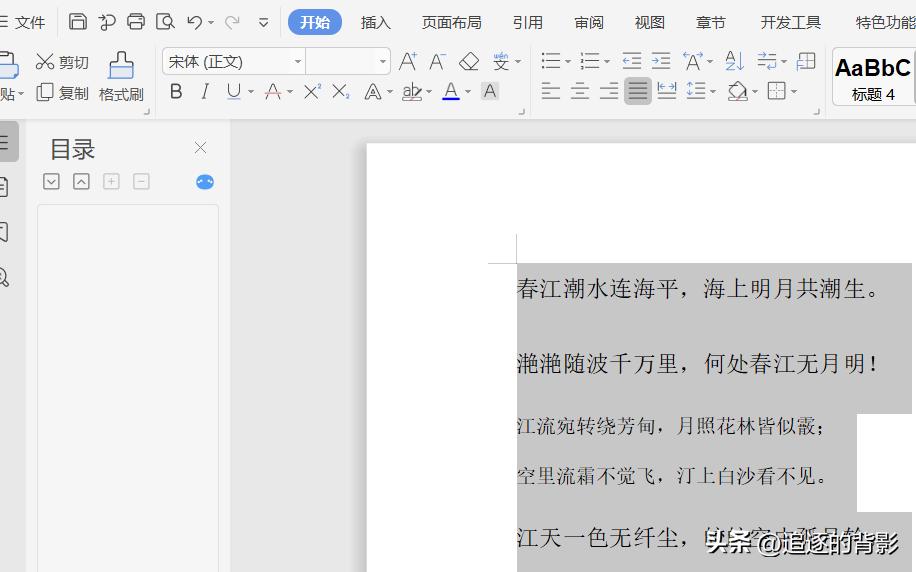Apply paragraph shading fill

(x=737, y=91)
